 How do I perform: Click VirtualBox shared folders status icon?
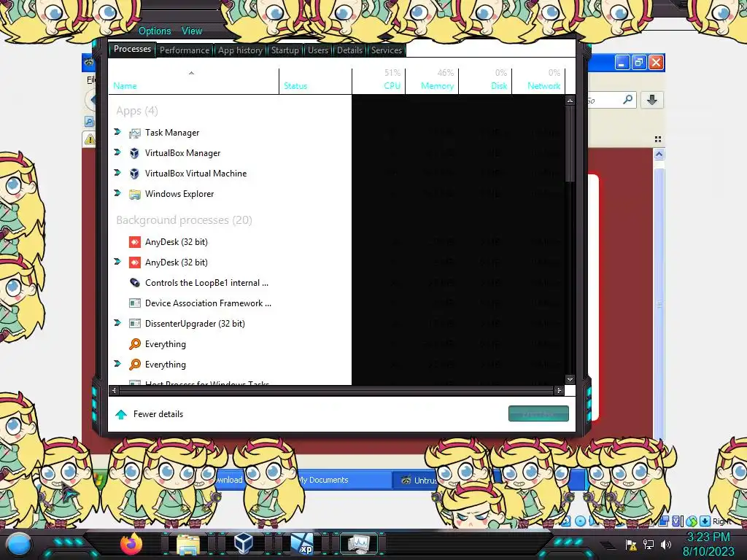pos(664,521)
